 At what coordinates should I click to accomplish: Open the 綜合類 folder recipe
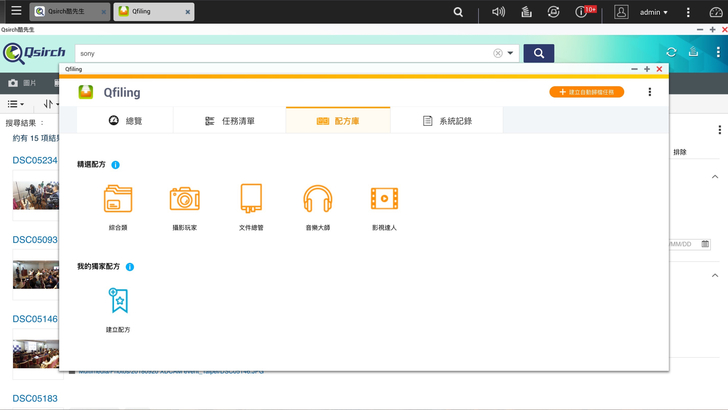pos(118,200)
